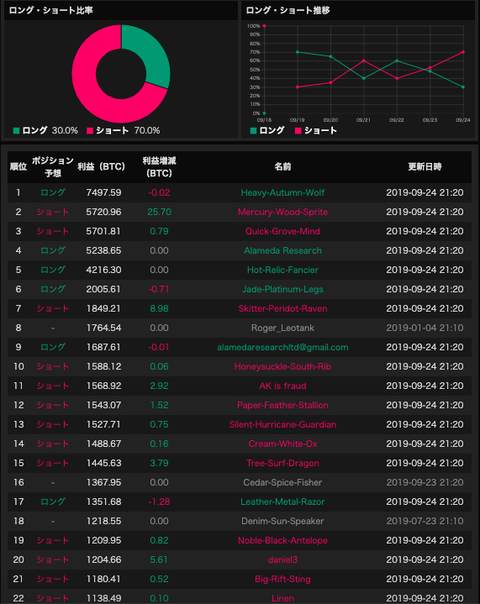This screenshot has height=604, width=480.
Task: Open trader Leather-Metal-Razor
Action: (282, 502)
